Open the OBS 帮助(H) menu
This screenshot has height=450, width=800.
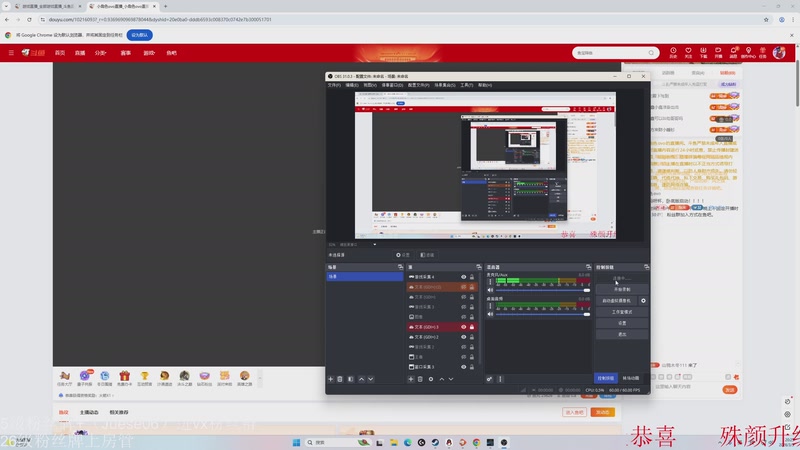coord(485,85)
